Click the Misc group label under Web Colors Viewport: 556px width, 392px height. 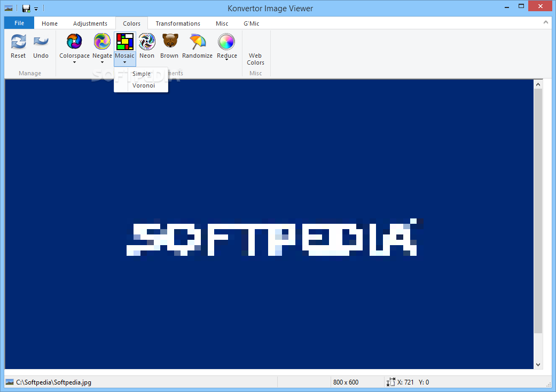click(255, 73)
